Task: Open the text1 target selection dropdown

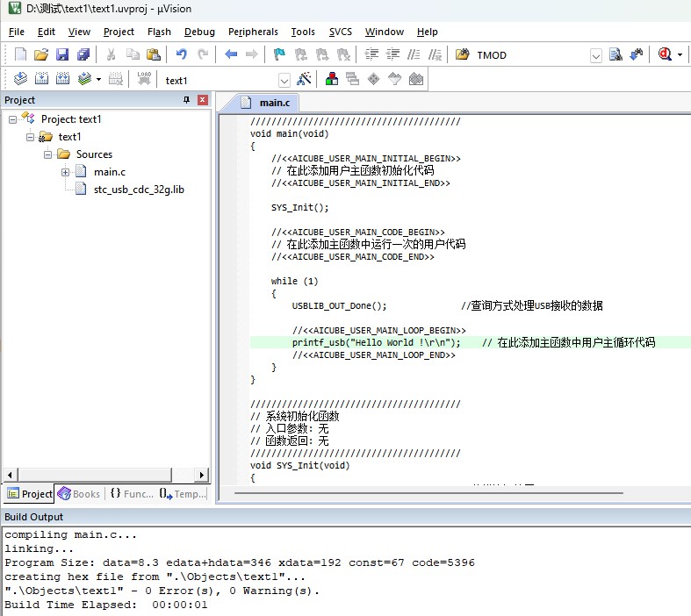Action: (x=284, y=81)
